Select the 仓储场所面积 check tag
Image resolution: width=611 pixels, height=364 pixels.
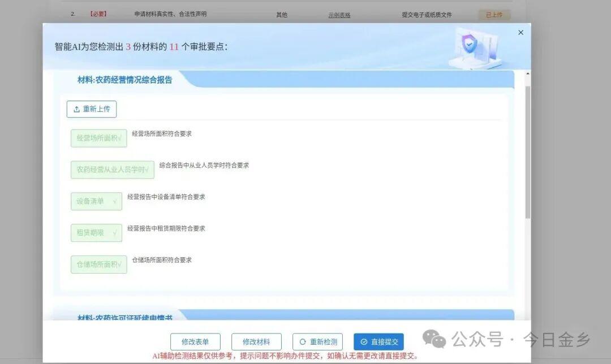point(98,265)
